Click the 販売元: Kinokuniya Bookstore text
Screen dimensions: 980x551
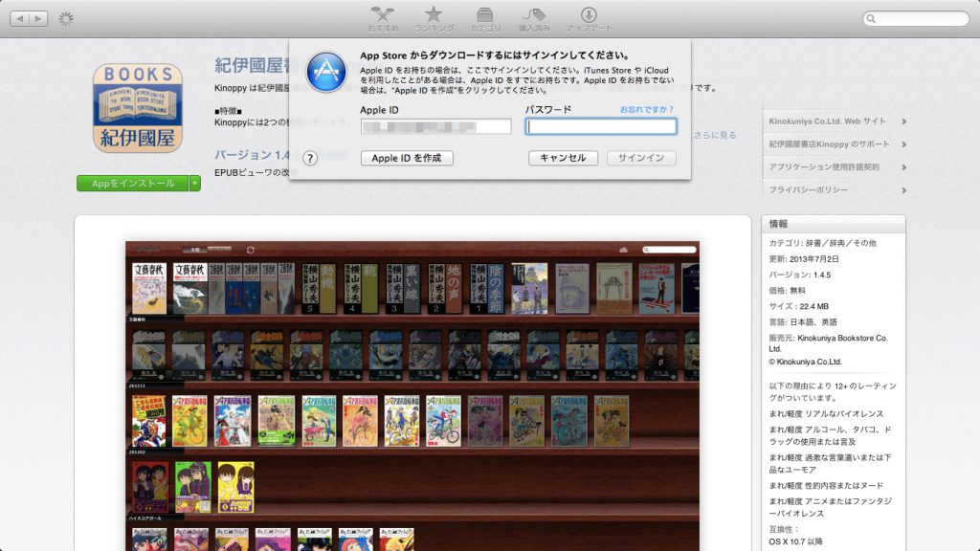[x=828, y=343]
